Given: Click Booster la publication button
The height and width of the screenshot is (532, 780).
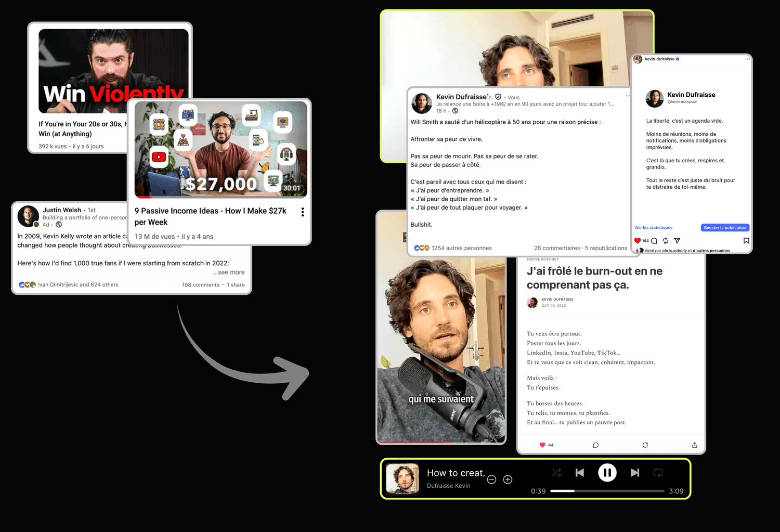Looking at the screenshot, I should pos(725,228).
